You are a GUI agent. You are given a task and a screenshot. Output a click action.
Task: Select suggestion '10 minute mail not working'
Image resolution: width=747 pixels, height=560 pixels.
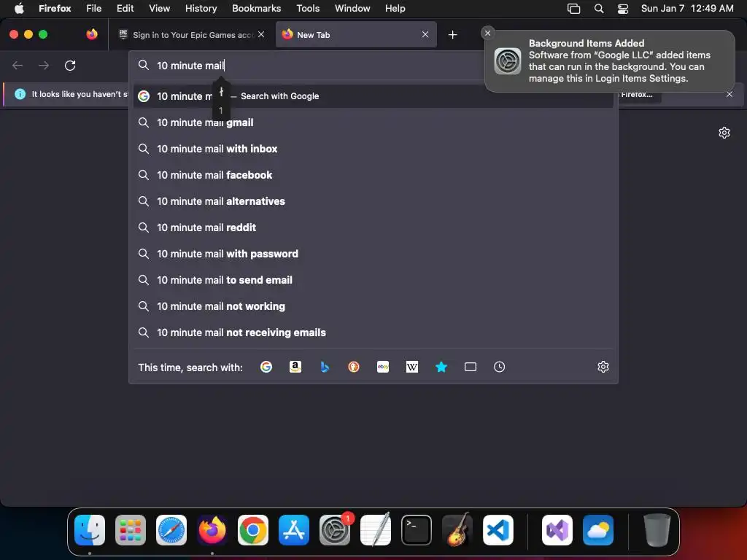coord(373,306)
